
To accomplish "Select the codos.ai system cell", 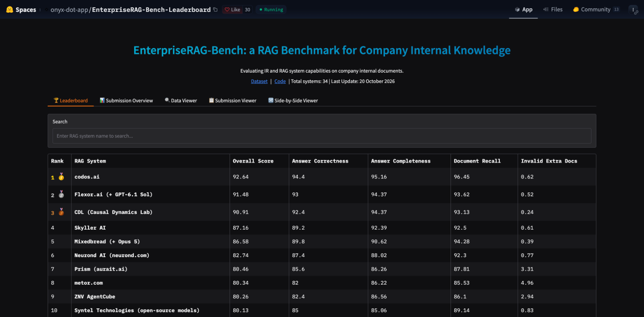I will pos(150,177).
